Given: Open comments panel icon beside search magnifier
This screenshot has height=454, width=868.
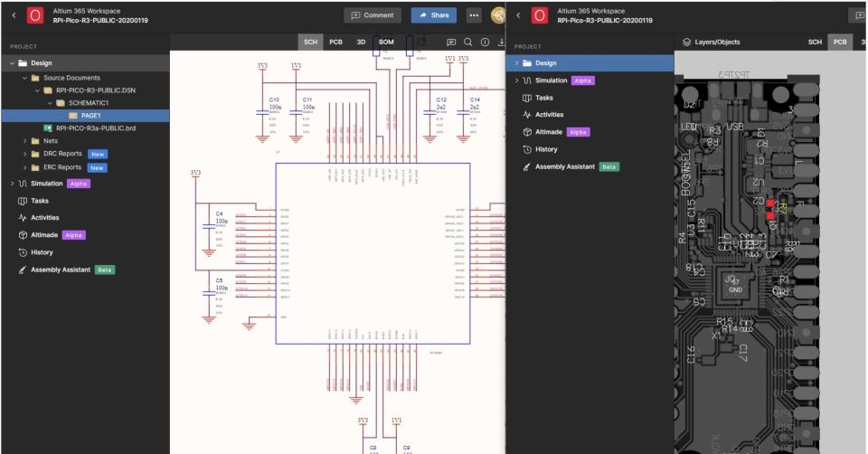Looking at the screenshot, I should click(450, 43).
